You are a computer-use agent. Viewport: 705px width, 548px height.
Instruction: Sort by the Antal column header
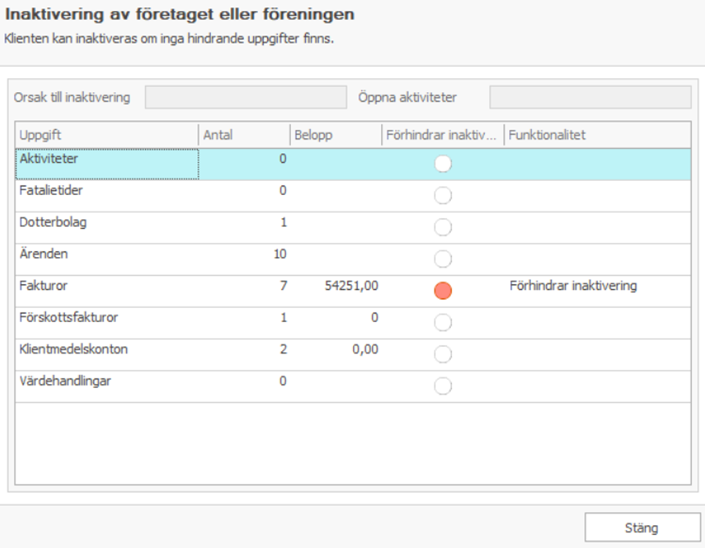click(243, 135)
